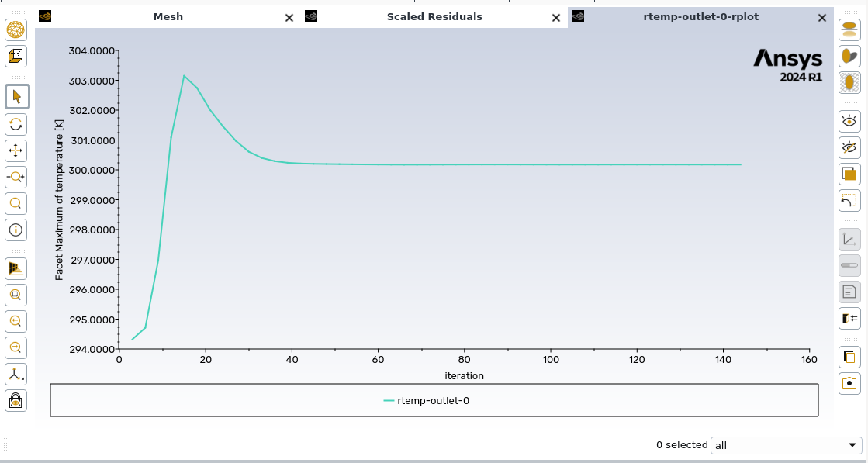Close the Scaled Residuals tab
Screen dimensions: 868x463
[x=555, y=18]
